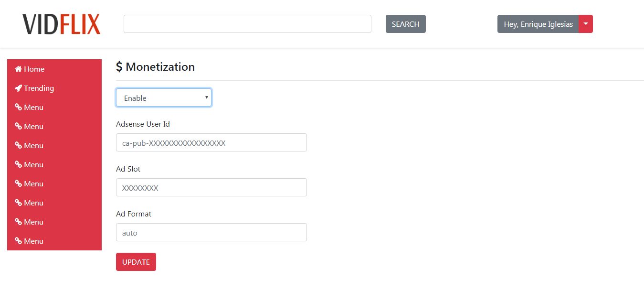Screen dimensions: 644x291
Task: Click the last Menu link icon
Action: (18, 241)
